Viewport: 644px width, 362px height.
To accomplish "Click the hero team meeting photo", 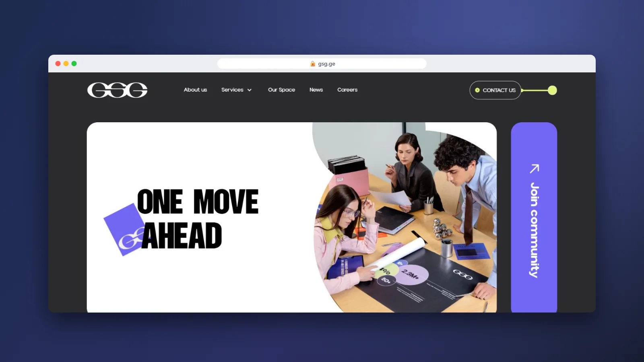I will coord(405,217).
